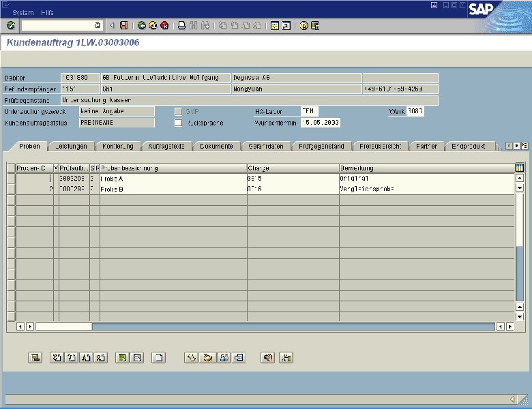Screen dimensions: 532x409
Task: Expand the status bar with bottom-right arrow
Action: pyautogui.click(x=512, y=399)
